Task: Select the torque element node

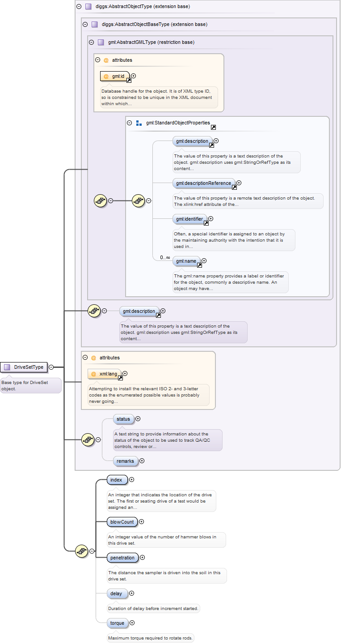Action: 117,623
